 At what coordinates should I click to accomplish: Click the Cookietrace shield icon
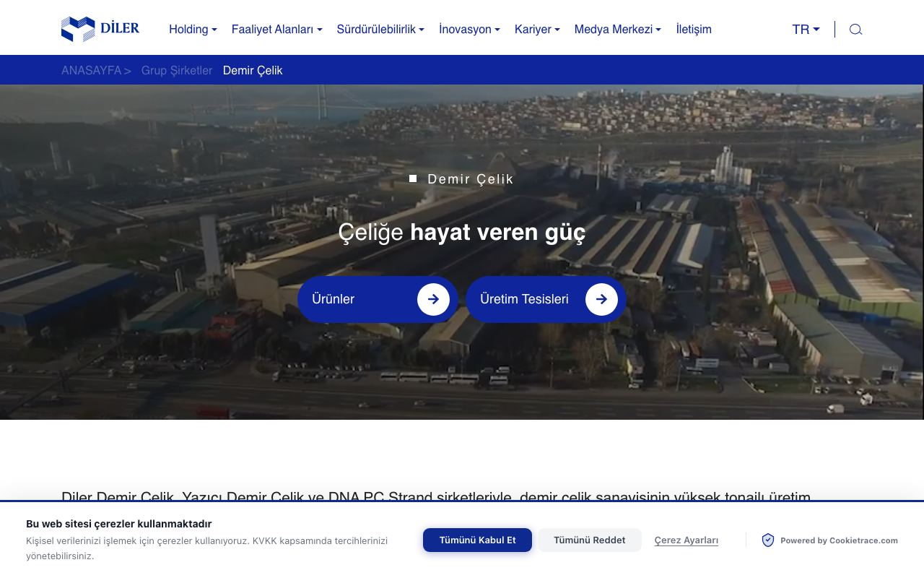coord(768,540)
